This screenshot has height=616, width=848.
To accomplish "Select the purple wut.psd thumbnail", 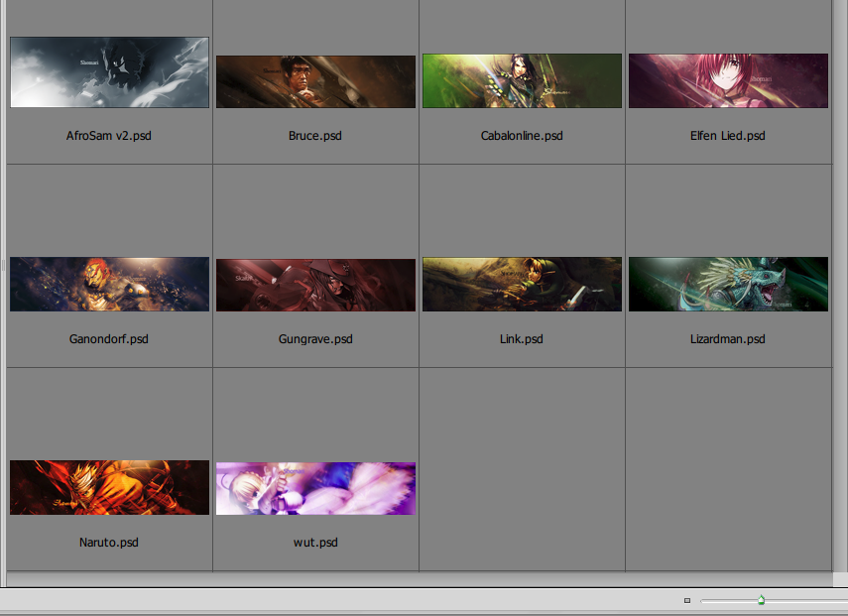I will [315, 488].
